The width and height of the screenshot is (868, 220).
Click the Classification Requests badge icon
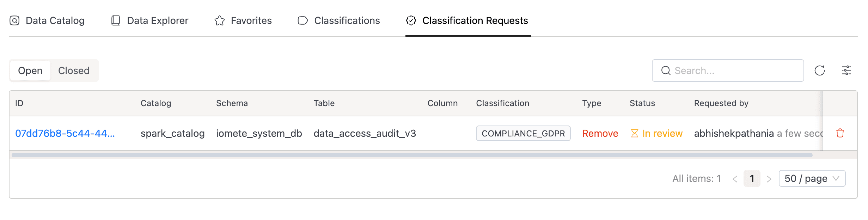411,20
